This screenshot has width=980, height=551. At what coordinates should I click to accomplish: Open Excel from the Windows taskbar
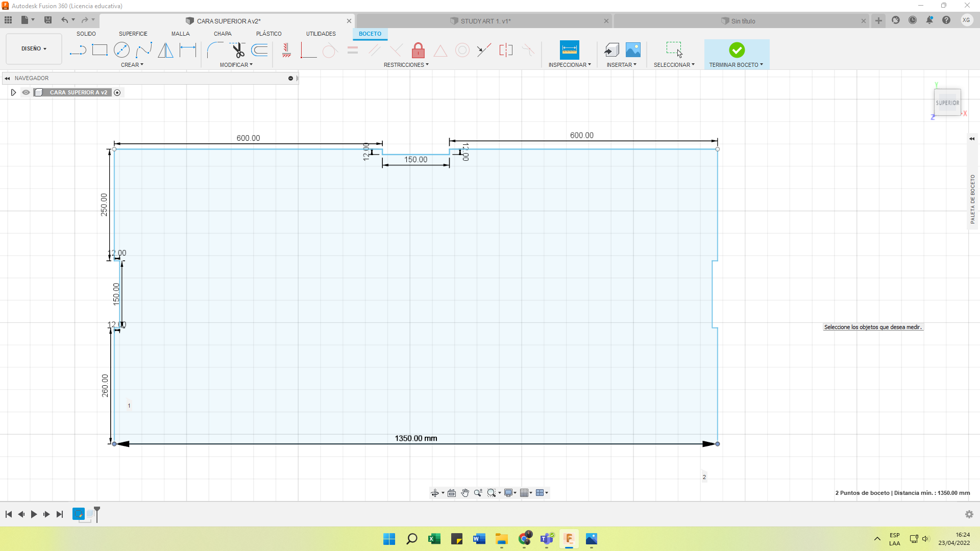(x=434, y=539)
